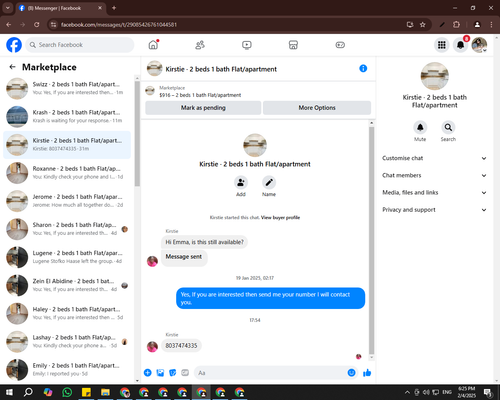Choose a GIF icon in composer

185,373
